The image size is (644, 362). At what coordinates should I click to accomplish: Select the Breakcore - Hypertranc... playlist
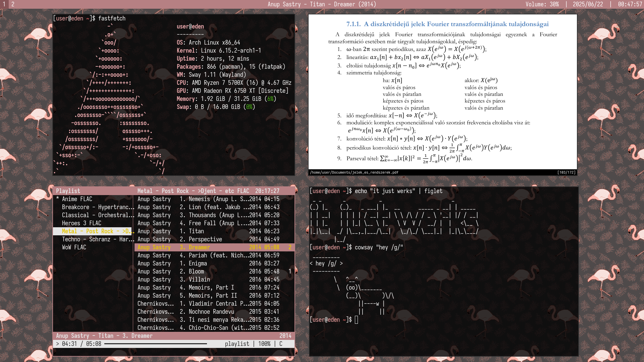coord(93,207)
